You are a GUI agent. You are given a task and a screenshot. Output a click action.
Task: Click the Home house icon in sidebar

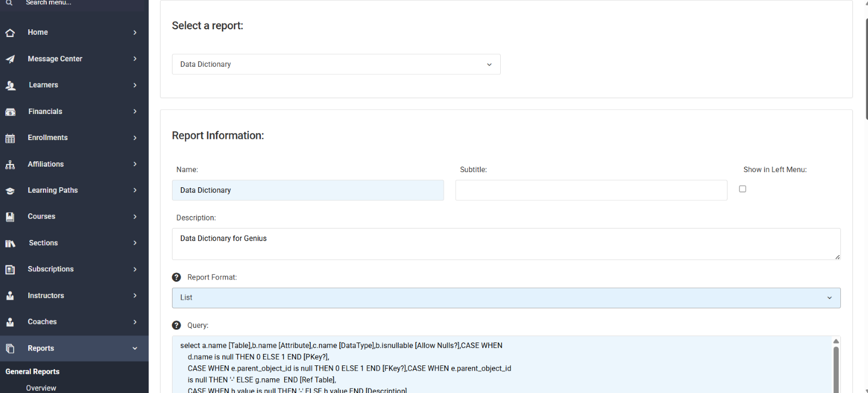tap(10, 33)
